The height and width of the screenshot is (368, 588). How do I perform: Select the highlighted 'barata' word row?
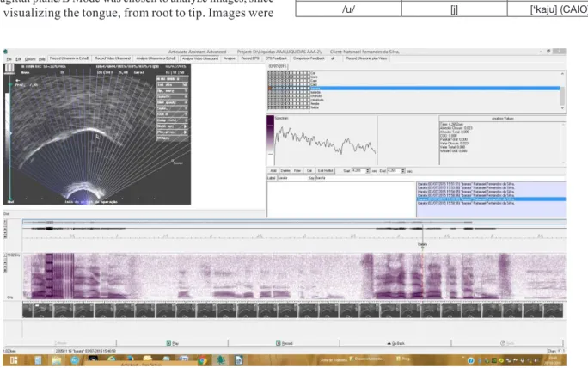coord(414,89)
